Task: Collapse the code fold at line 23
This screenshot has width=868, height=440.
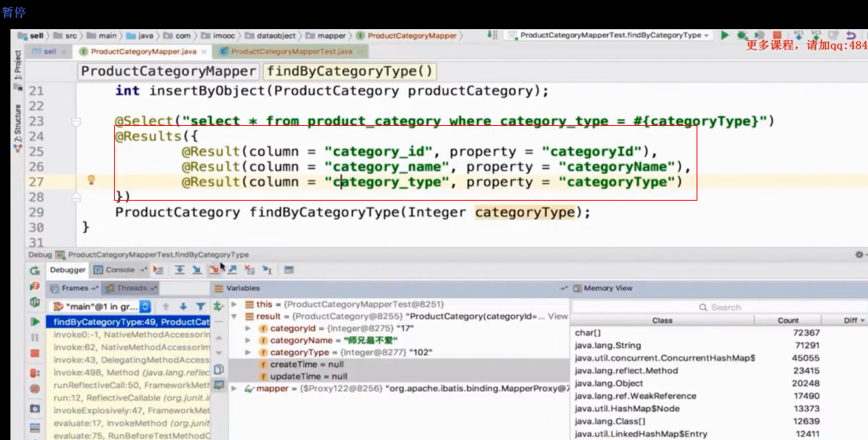Action: [76, 121]
